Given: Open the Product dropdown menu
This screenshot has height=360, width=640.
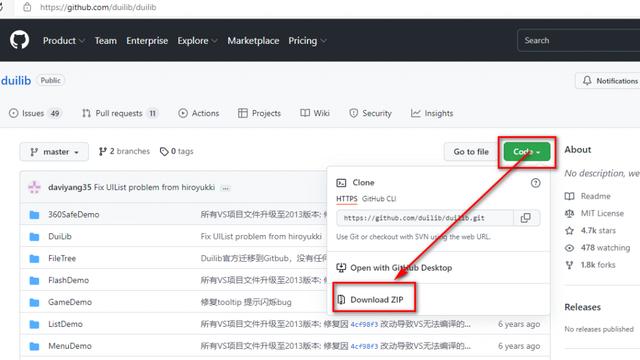Looking at the screenshot, I should (x=64, y=40).
